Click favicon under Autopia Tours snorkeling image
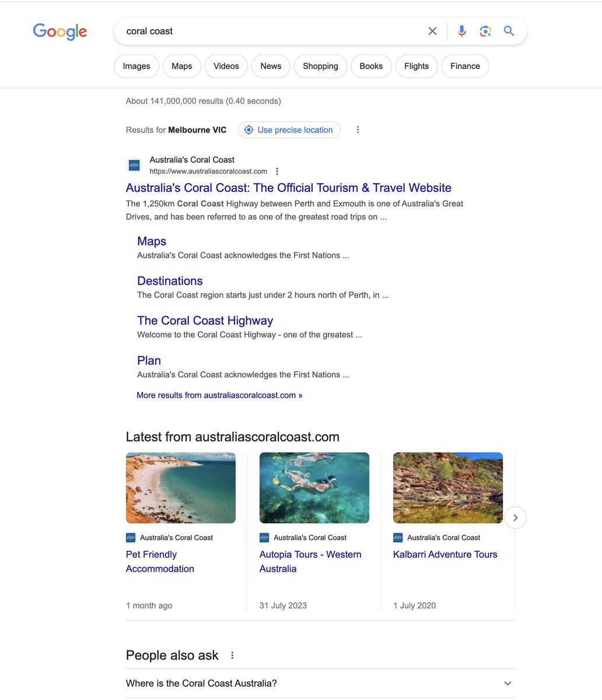The width and height of the screenshot is (602, 700). [264, 538]
